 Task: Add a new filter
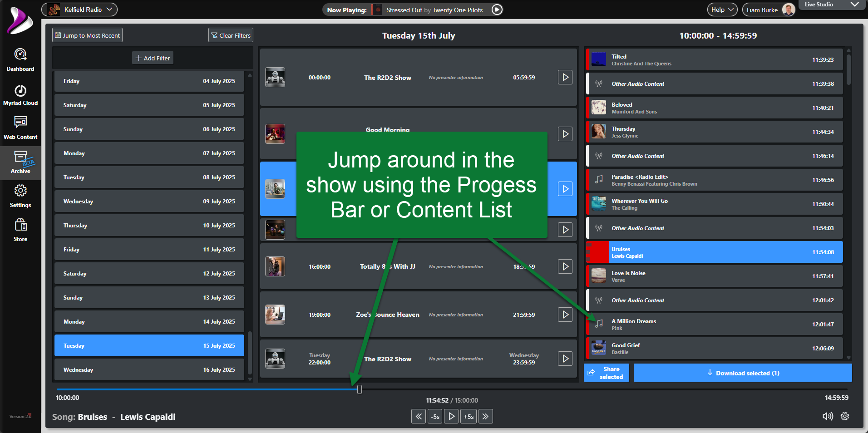pos(153,58)
